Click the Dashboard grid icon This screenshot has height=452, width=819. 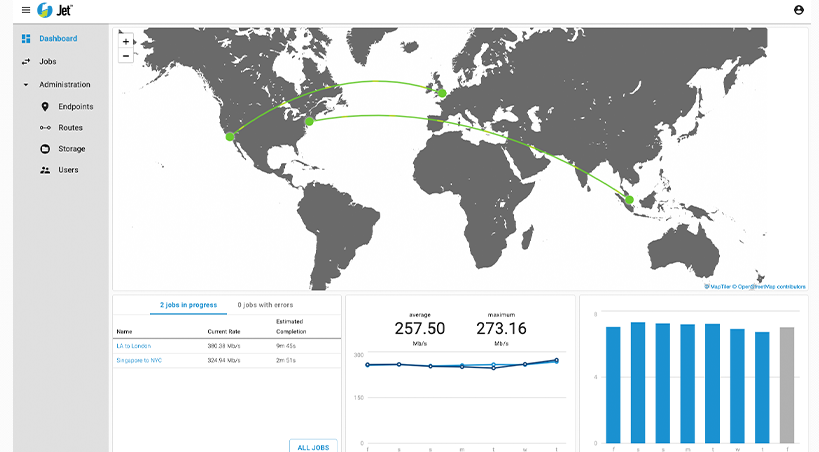tap(26, 39)
